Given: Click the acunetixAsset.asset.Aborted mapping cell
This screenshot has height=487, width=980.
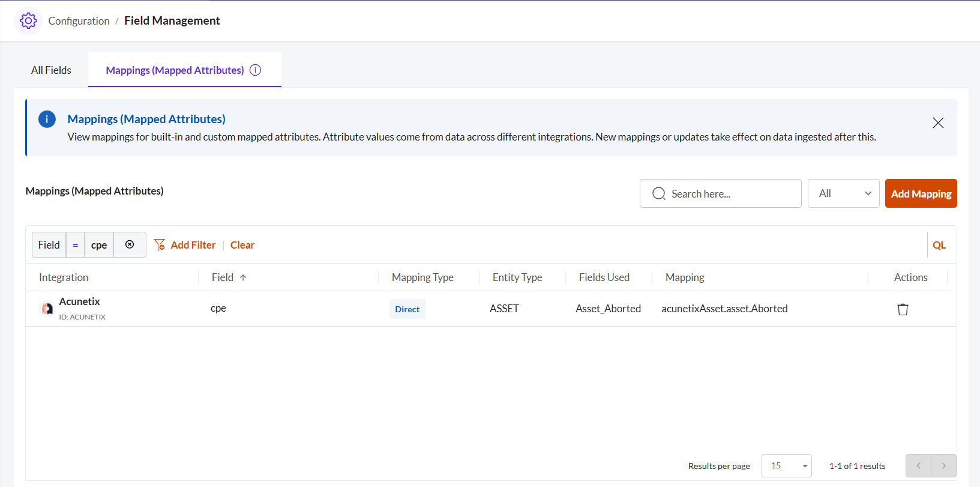Looking at the screenshot, I should pos(724,309).
